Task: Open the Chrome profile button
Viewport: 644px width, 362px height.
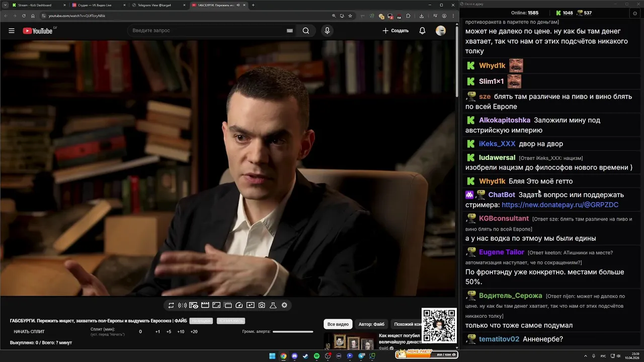Action: pyautogui.click(x=444, y=16)
